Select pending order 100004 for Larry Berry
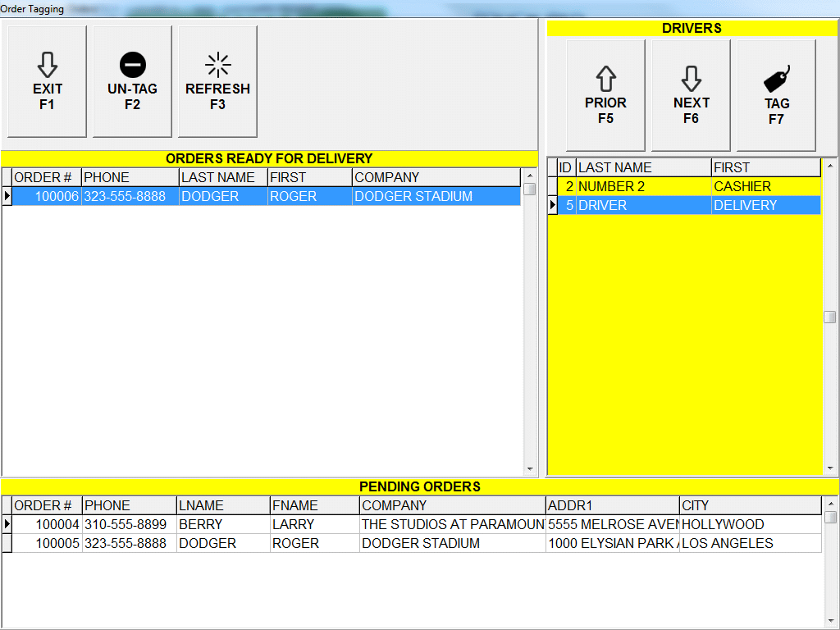This screenshot has height=630, width=840. pyautogui.click(x=328, y=525)
